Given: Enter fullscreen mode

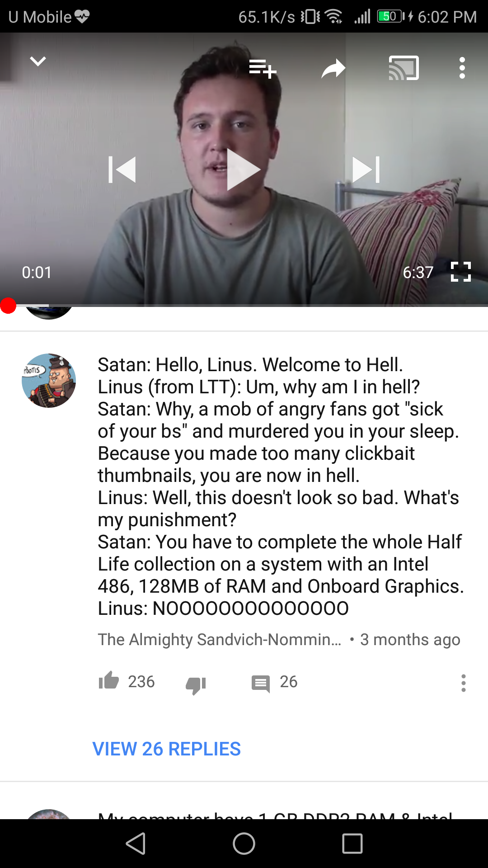Looking at the screenshot, I should pos(461,272).
